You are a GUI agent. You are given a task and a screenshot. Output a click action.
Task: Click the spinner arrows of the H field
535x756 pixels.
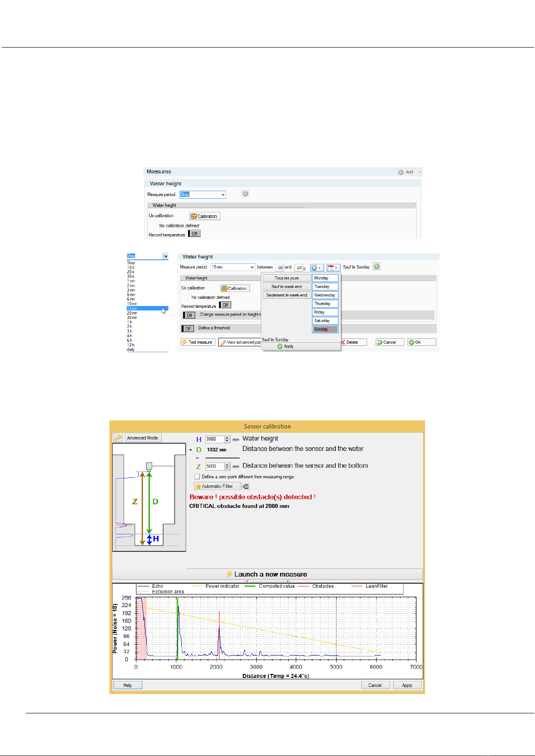[227, 439]
